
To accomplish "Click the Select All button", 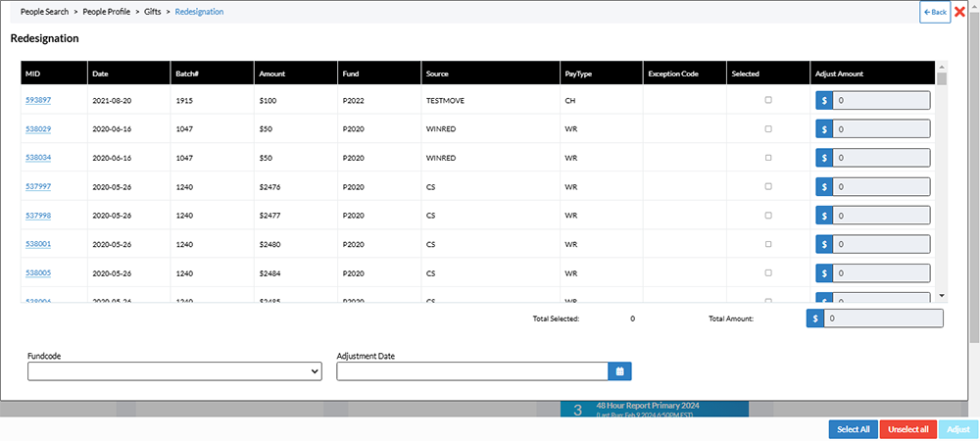I will [x=854, y=430].
